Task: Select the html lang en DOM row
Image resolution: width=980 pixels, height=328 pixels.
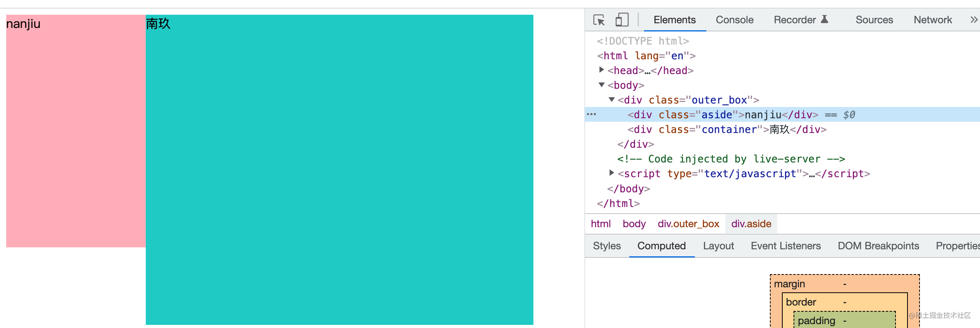Action: point(782,55)
